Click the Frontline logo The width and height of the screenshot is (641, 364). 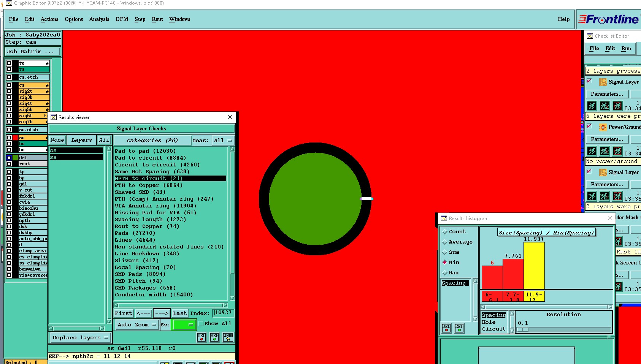pyautogui.click(x=608, y=19)
